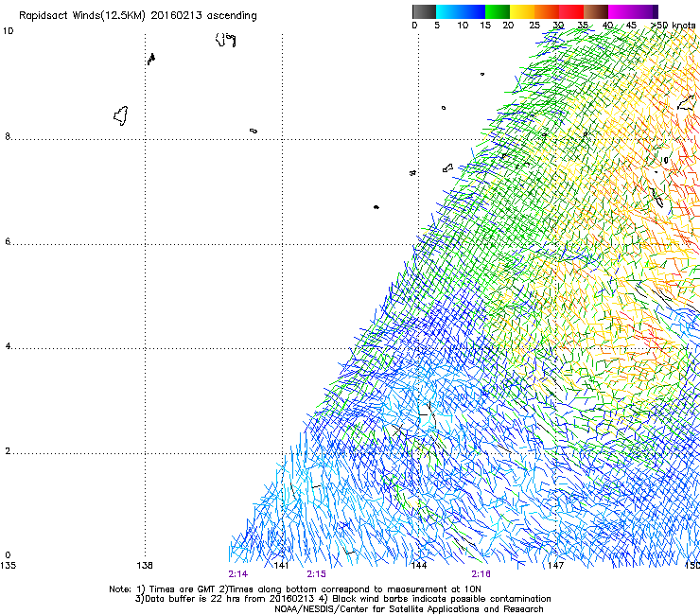This screenshot has height=615, width=700.
Task: Click the purple '2:16' swath time label
Action: point(481,574)
